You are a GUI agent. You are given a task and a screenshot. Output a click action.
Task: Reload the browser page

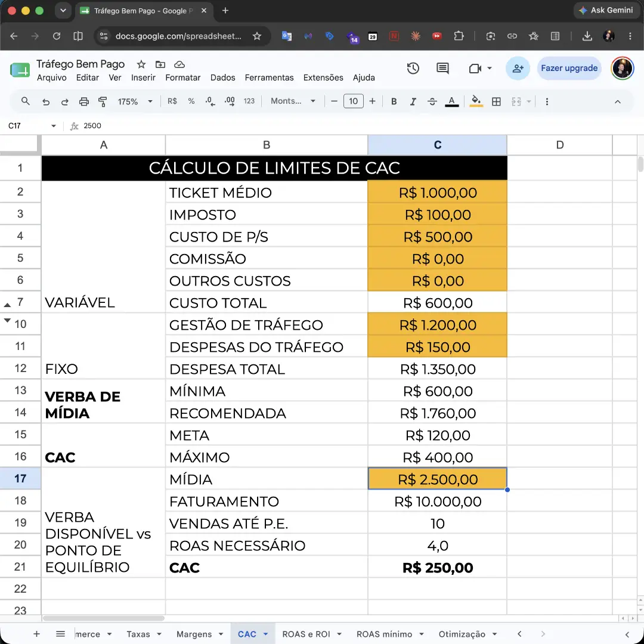click(57, 36)
